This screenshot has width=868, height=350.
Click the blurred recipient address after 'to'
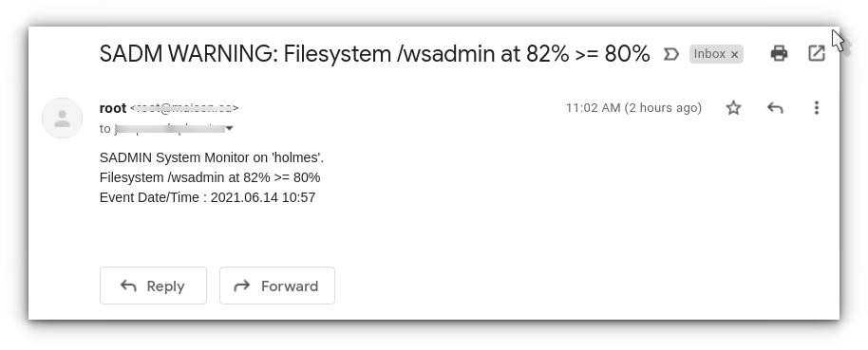pyautogui.click(x=169, y=129)
